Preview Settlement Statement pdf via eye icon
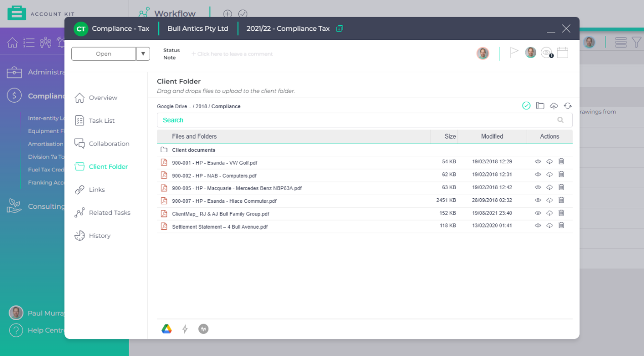This screenshot has width=644, height=356. coord(538,226)
